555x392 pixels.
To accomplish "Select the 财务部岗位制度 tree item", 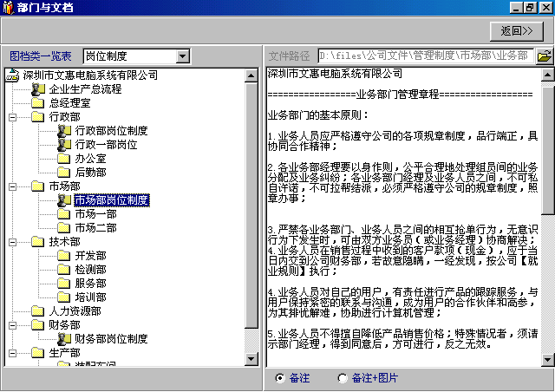I will click(x=111, y=339).
